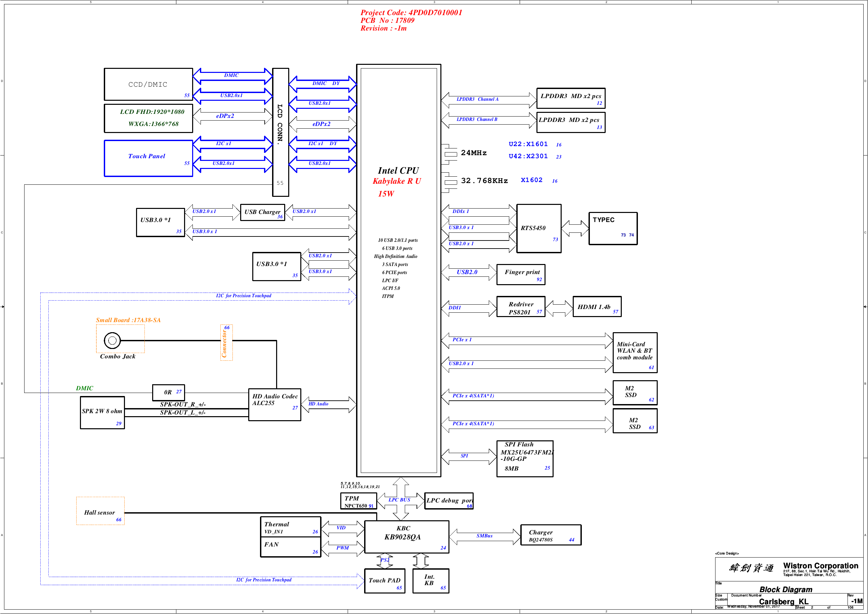Select the Thermal VD_IN1 block
This screenshot has height=615, width=868.
tap(291, 527)
